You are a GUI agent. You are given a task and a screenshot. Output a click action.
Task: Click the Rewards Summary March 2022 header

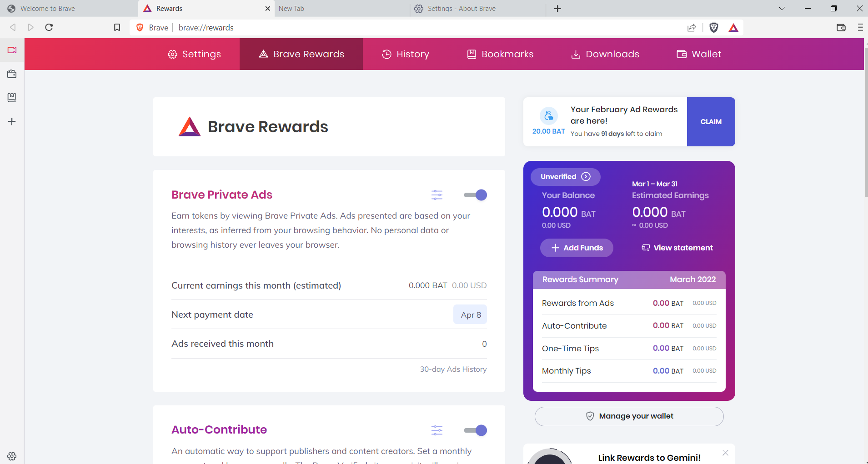629,279
